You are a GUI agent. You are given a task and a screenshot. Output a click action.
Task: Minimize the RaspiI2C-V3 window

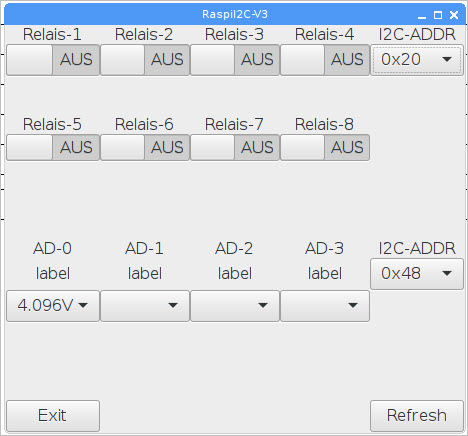tap(422, 15)
